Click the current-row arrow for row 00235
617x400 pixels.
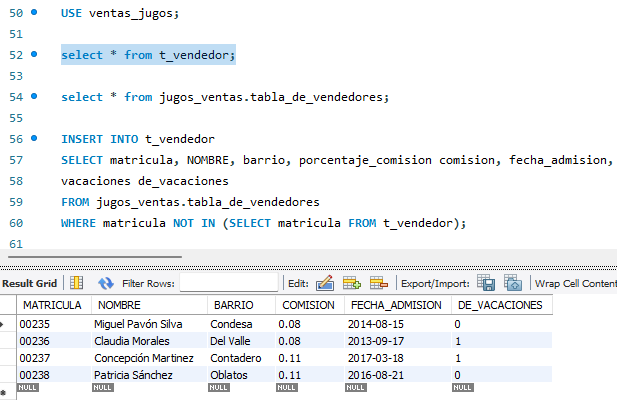click(x=2, y=324)
